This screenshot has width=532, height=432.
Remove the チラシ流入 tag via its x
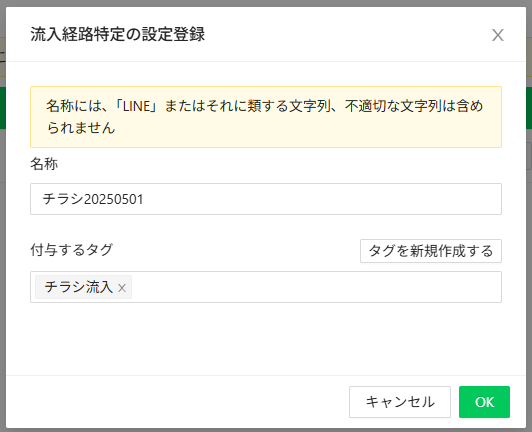[122, 288]
